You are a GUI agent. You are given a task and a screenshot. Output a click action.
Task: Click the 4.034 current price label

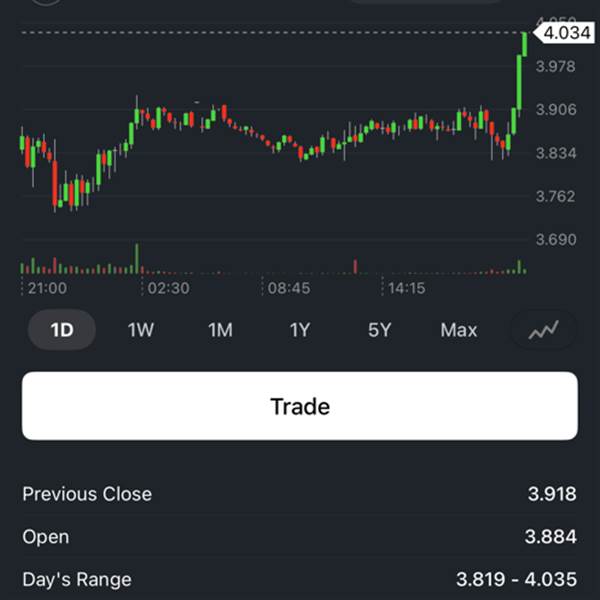coord(563,33)
